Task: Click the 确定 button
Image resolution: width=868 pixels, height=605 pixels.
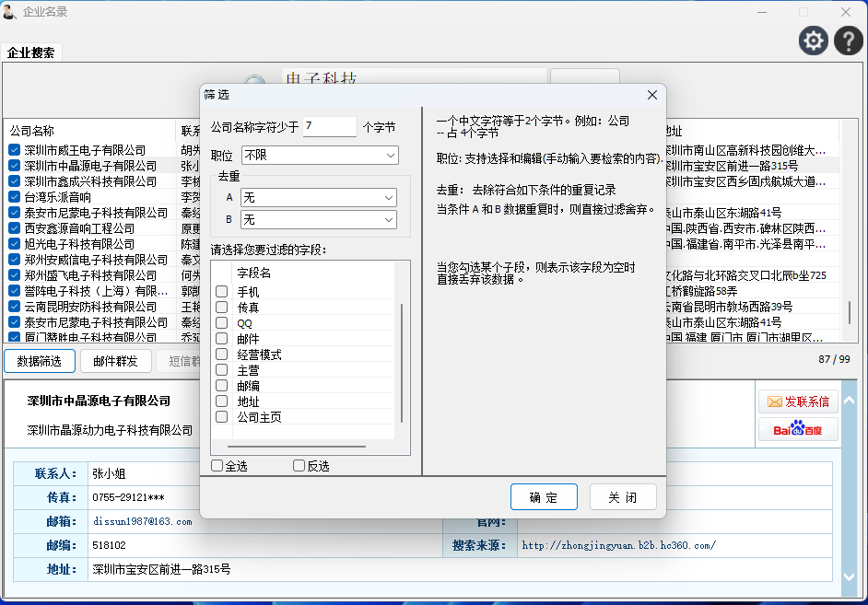Action: [x=544, y=497]
